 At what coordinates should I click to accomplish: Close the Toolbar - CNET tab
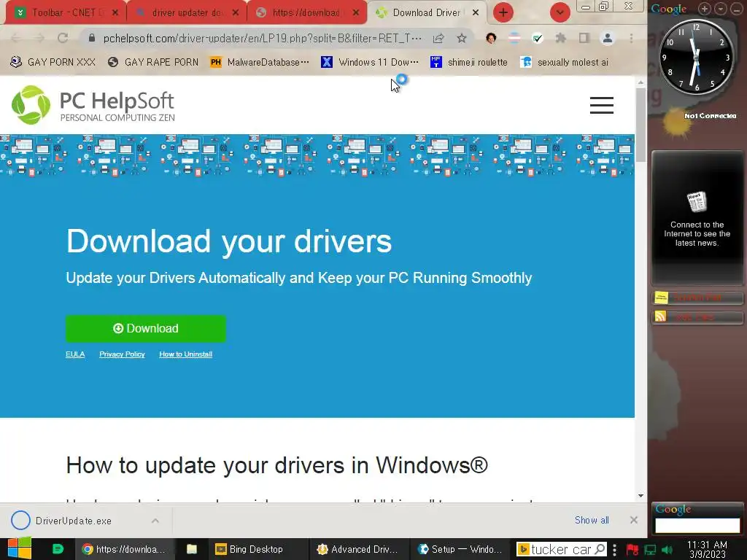tap(115, 13)
